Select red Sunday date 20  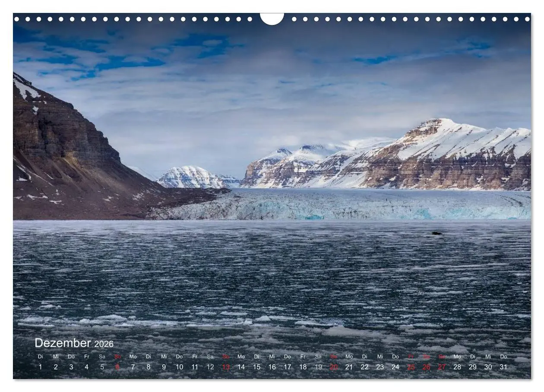334,367
